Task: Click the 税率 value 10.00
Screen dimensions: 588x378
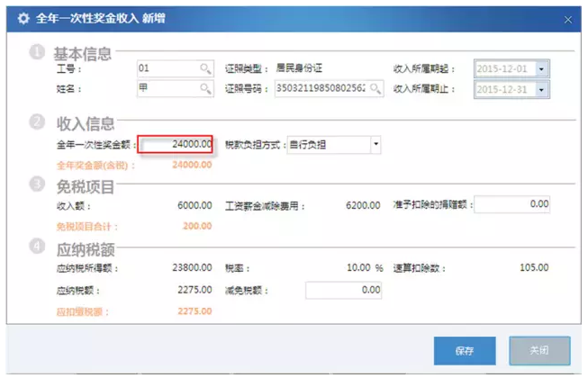Action: pyautogui.click(x=359, y=267)
